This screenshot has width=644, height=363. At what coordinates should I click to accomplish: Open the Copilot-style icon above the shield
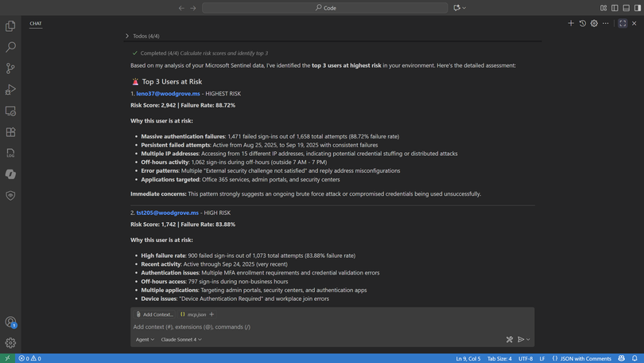[x=10, y=174]
